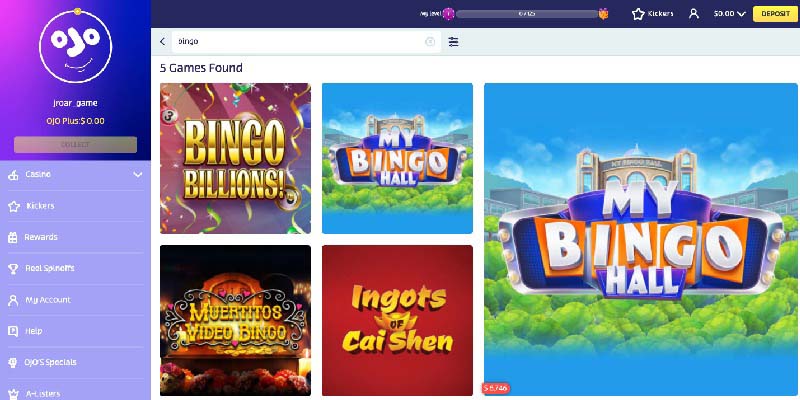Click the 5 Games Found heading
The width and height of the screenshot is (800, 400).
coord(201,68)
